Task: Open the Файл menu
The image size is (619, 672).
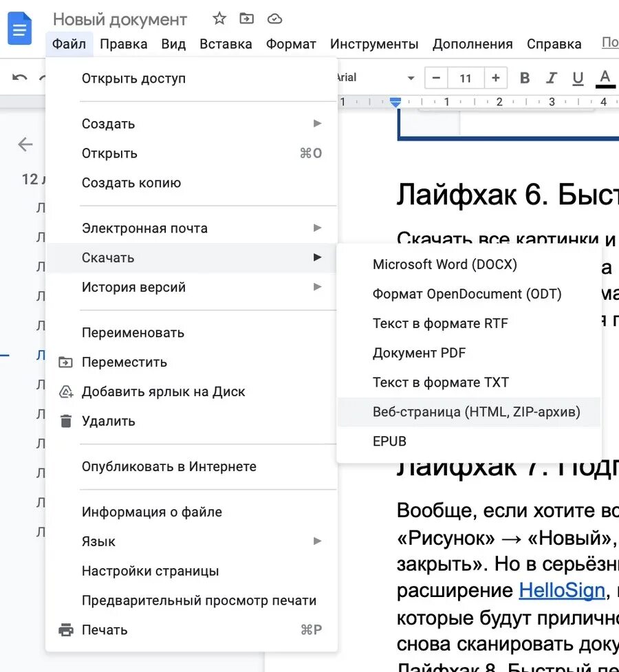Action: (69, 44)
